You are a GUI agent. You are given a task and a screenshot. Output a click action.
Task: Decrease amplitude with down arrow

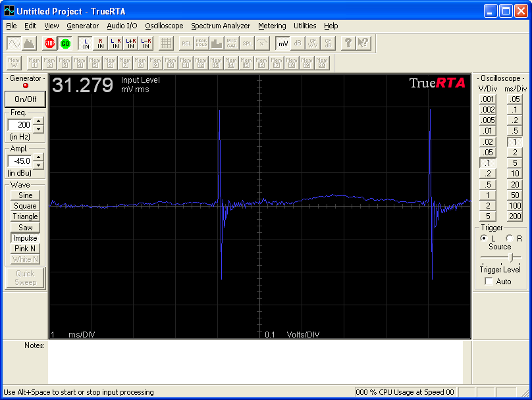pos(39,165)
